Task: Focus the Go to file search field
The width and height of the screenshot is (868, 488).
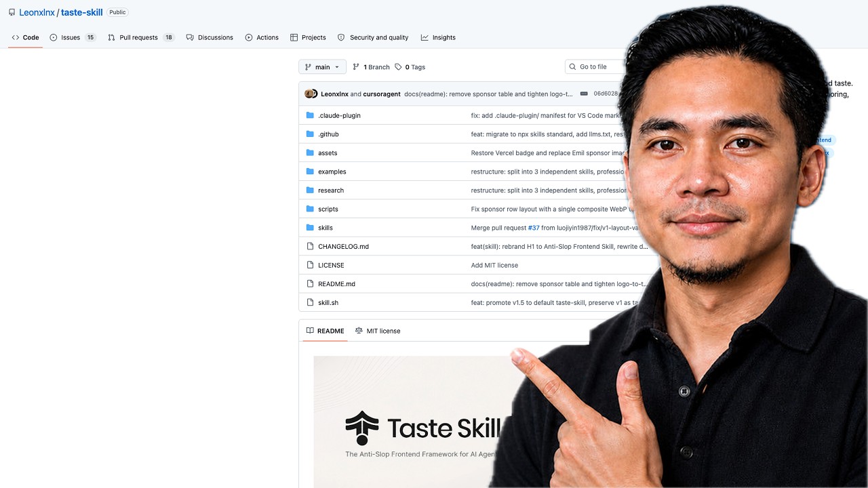Action: [594, 67]
